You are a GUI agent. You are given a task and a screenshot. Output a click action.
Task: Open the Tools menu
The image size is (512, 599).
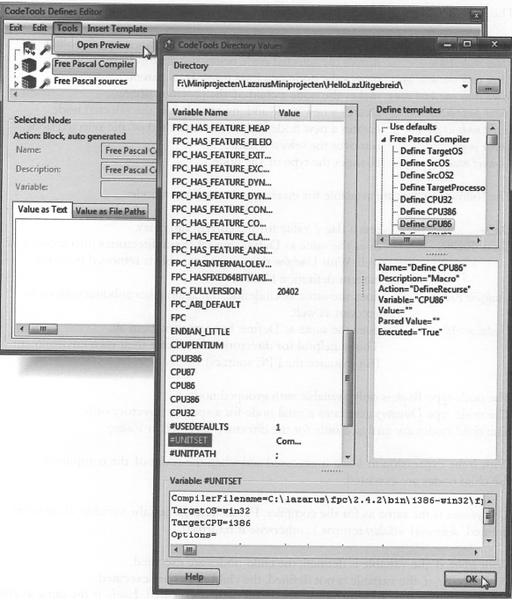[x=67, y=28]
